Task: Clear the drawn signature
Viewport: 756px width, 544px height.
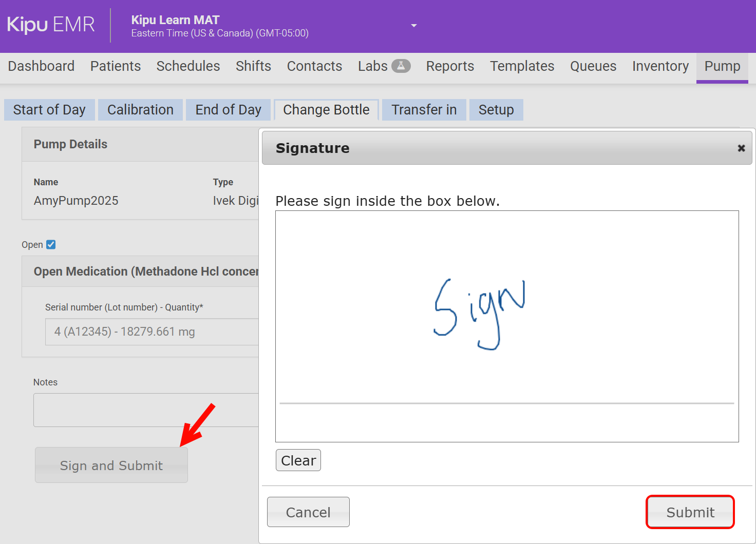Action: click(x=298, y=460)
